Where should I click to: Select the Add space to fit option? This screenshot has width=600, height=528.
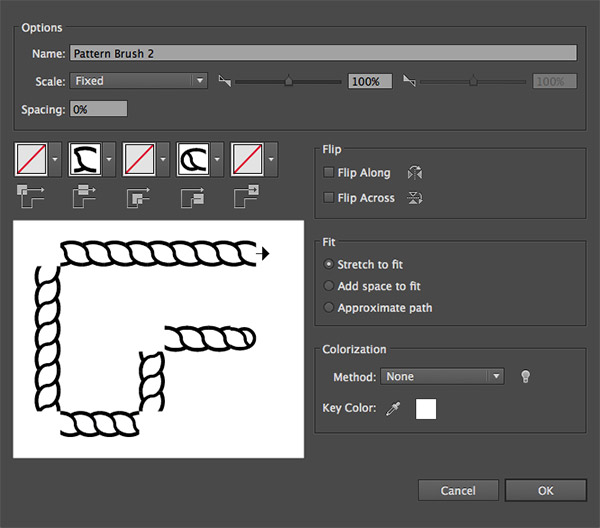[329, 286]
